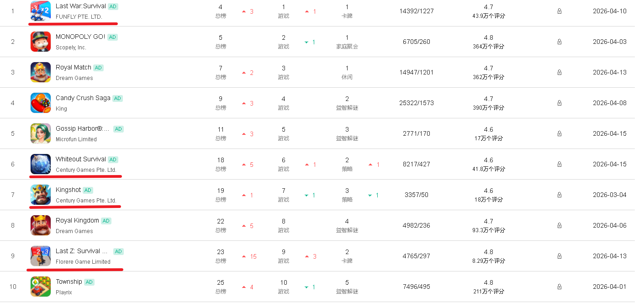
Task: Click the Microfun Limited developer name
Action: 76,139
